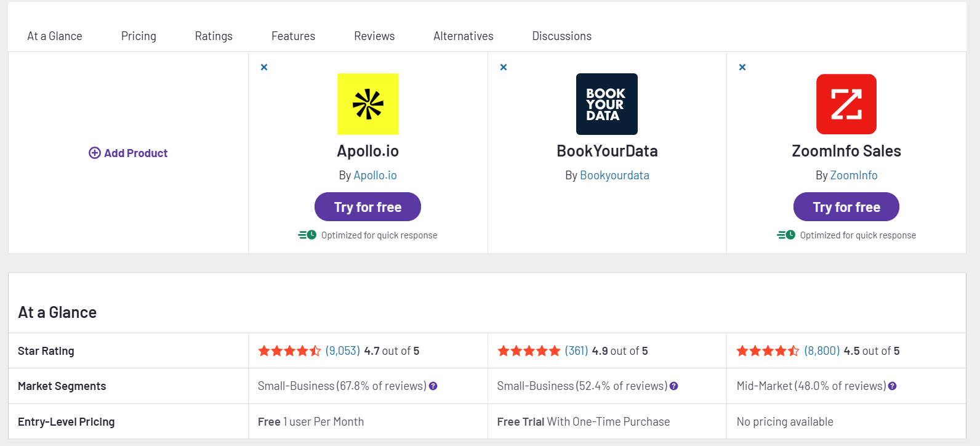Viewport: 980px width, 446px height.
Task: Open Mid-Market 48.0% help tooltip icon
Action: pos(893,386)
